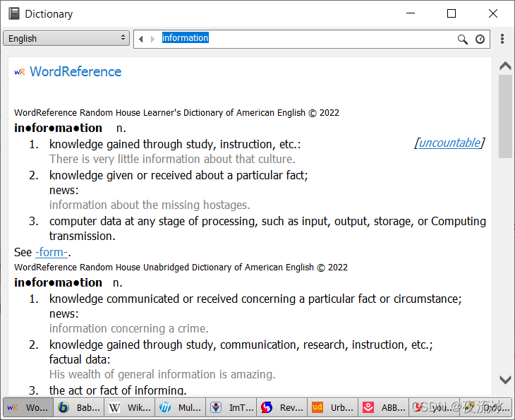Viewport: 515px width, 420px height.
Task: Switch to the 'you...' dictionary tab
Action: point(435,408)
